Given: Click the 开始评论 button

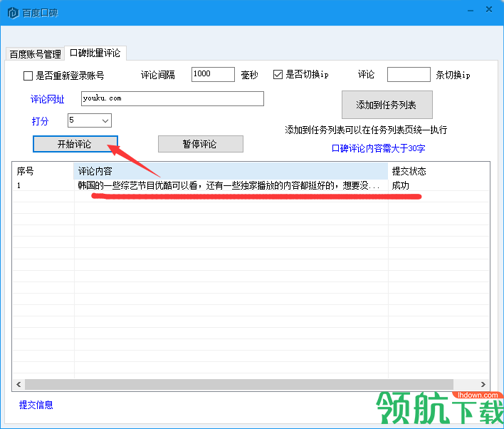Looking at the screenshot, I should click(x=75, y=144).
